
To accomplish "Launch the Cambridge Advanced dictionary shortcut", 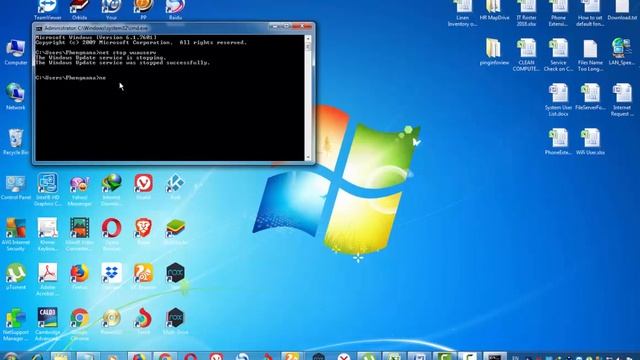I will pyautogui.click(x=47, y=323).
